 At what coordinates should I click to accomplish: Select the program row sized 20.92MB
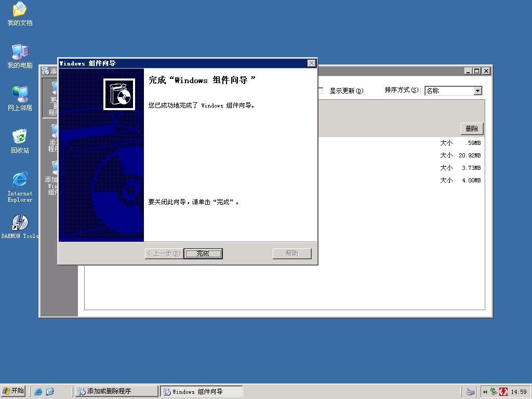point(402,155)
